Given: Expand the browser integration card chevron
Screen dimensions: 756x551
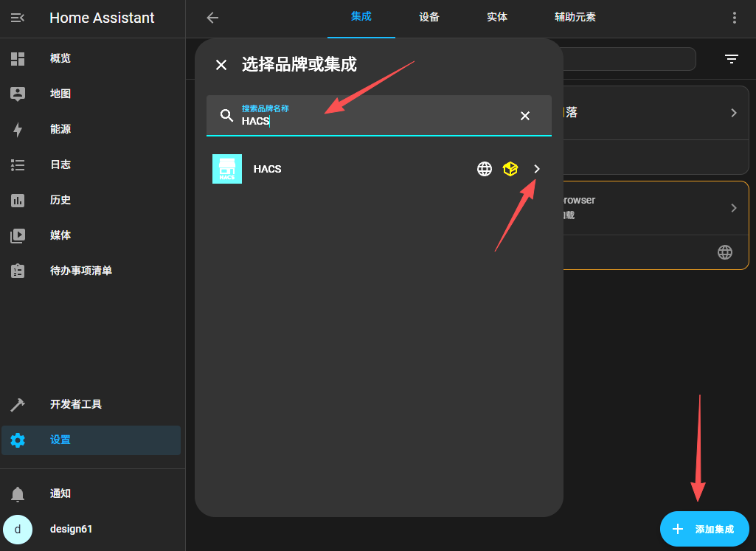Looking at the screenshot, I should 734,208.
